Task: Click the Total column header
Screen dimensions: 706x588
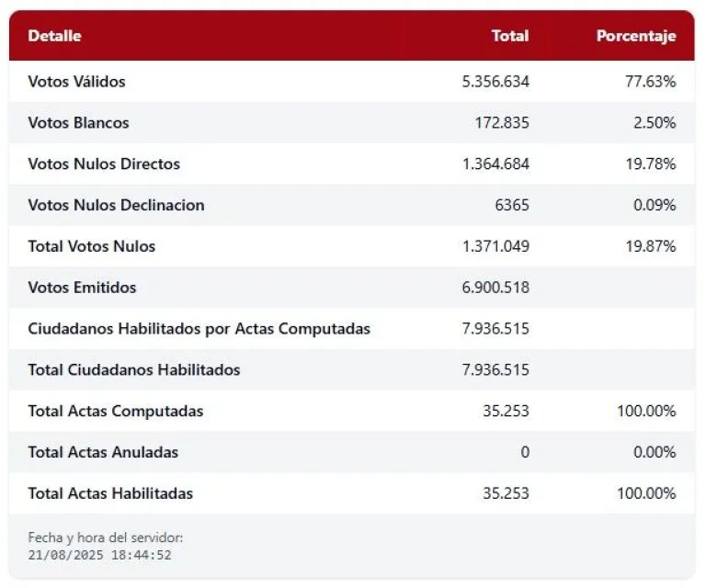Action: tap(509, 36)
